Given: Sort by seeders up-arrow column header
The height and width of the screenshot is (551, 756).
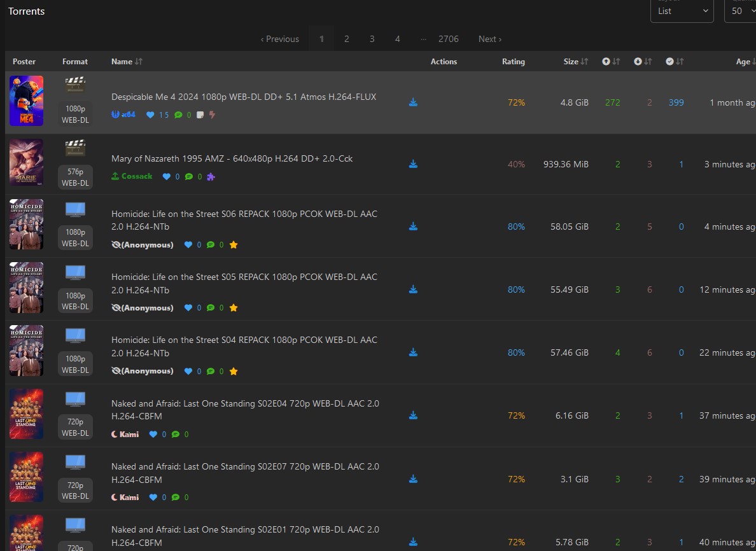Looking at the screenshot, I should pos(611,62).
